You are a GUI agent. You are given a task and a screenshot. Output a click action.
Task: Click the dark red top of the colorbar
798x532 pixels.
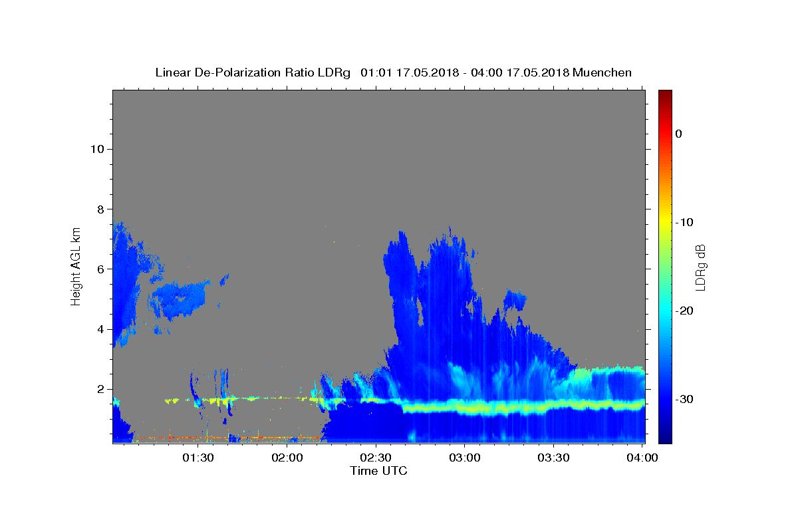pos(665,95)
